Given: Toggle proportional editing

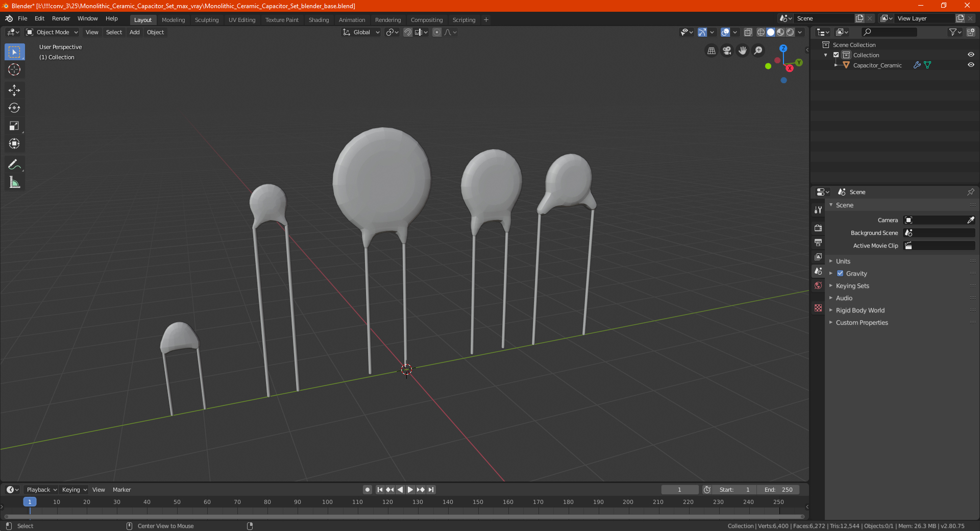Looking at the screenshot, I should click(x=437, y=32).
